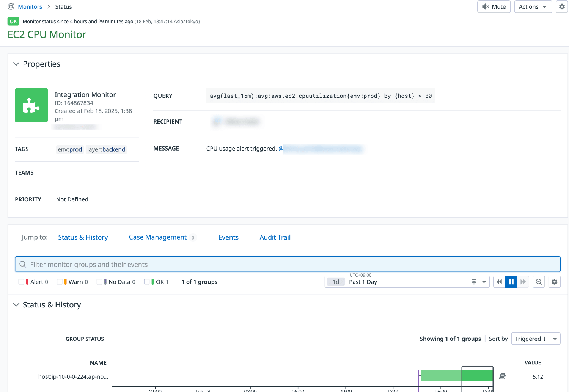Zoom out the time range
Image resolution: width=569 pixels, height=392 pixels.
click(539, 282)
